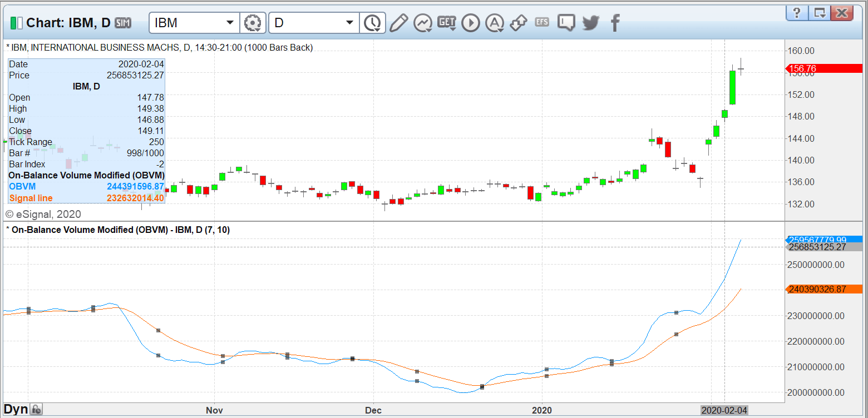Click the Low value 146.88 in data box

(x=150, y=120)
